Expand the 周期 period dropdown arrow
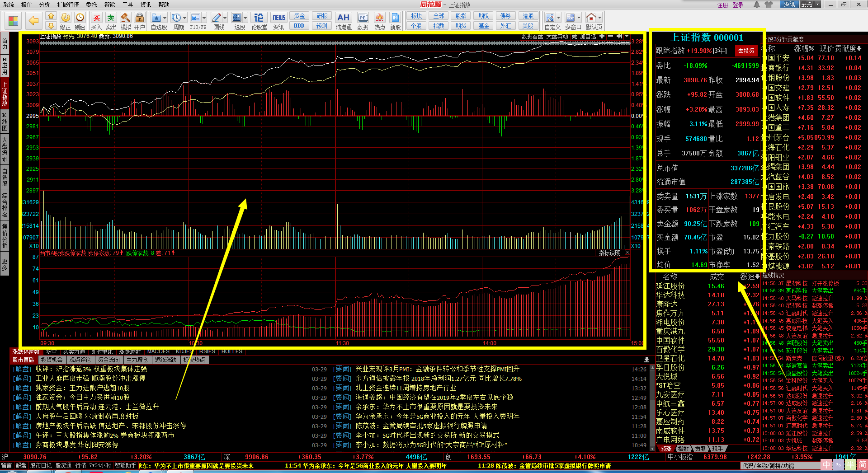The width and height of the screenshot is (868, 473). pyautogui.click(x=184, y=18)
